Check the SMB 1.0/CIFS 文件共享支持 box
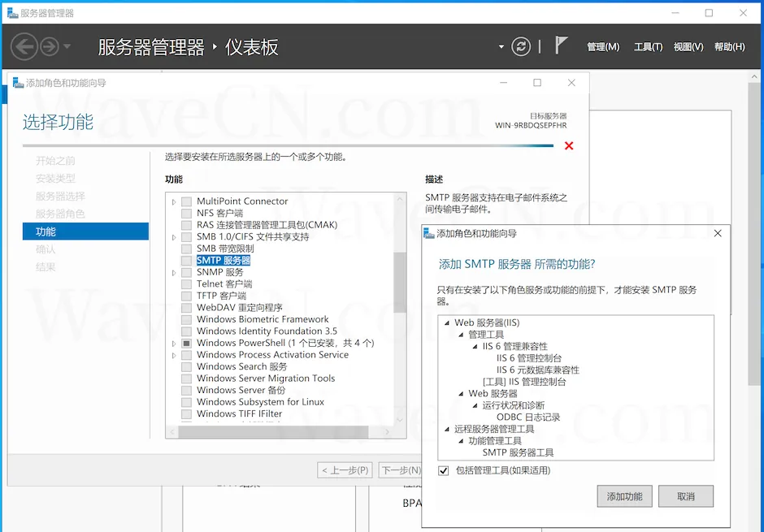The height and width of the screenshot is (532, 764). tap(186, 237)
